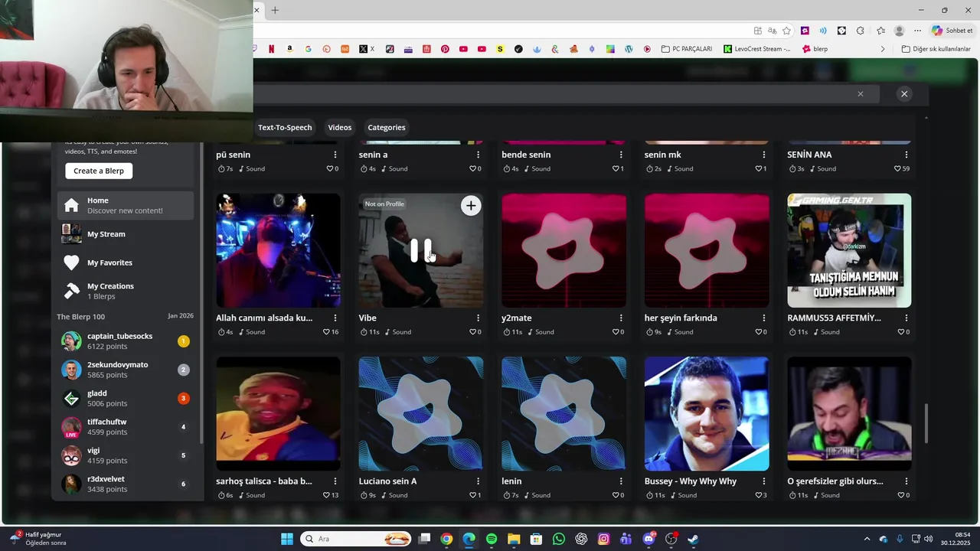Viewport: 980px width, 551px height.
Task: Play O şerefsizler gibi olurs... thumbnail
Action: (849, 414)
